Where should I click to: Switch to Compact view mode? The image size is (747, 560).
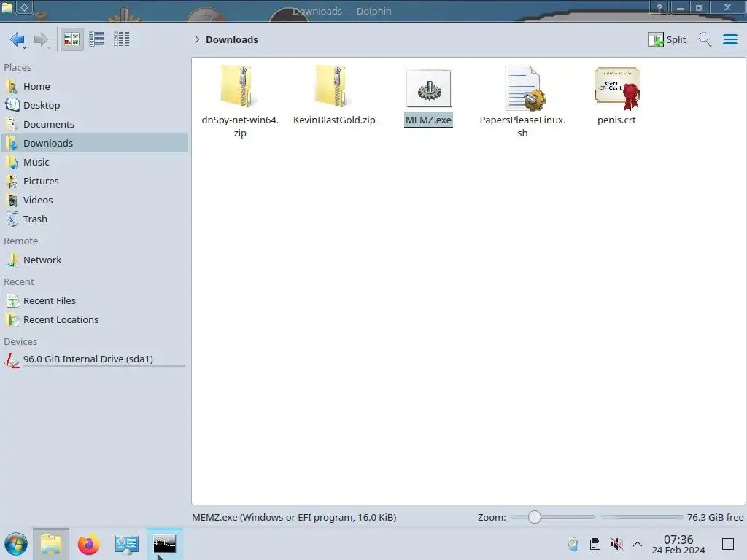tap(97, 39)
